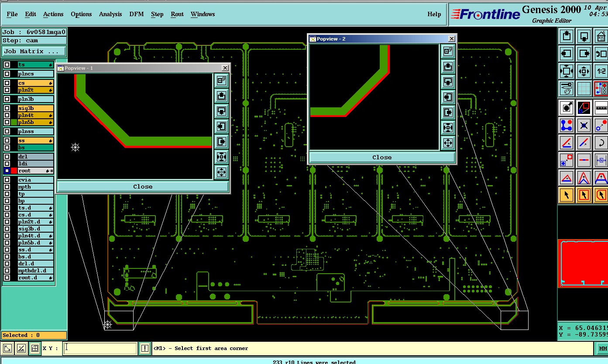Toggle display checkbox for layer rout

tap(7, 171)
